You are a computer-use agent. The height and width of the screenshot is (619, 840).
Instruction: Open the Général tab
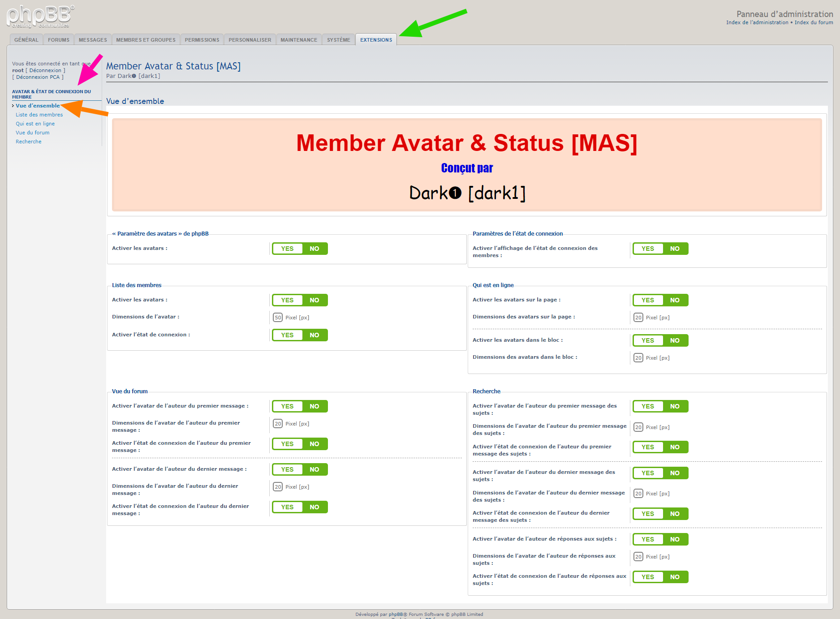(26, 40)
